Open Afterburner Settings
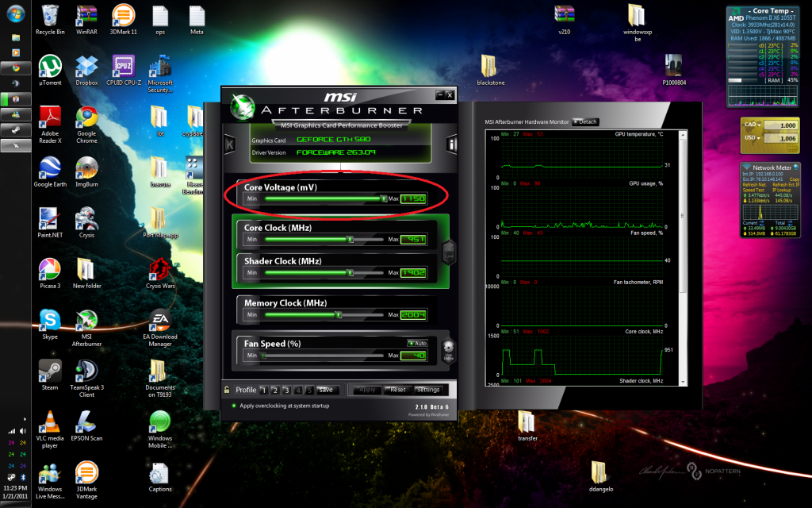The image size is (812, 508). (x=427, y=390)
